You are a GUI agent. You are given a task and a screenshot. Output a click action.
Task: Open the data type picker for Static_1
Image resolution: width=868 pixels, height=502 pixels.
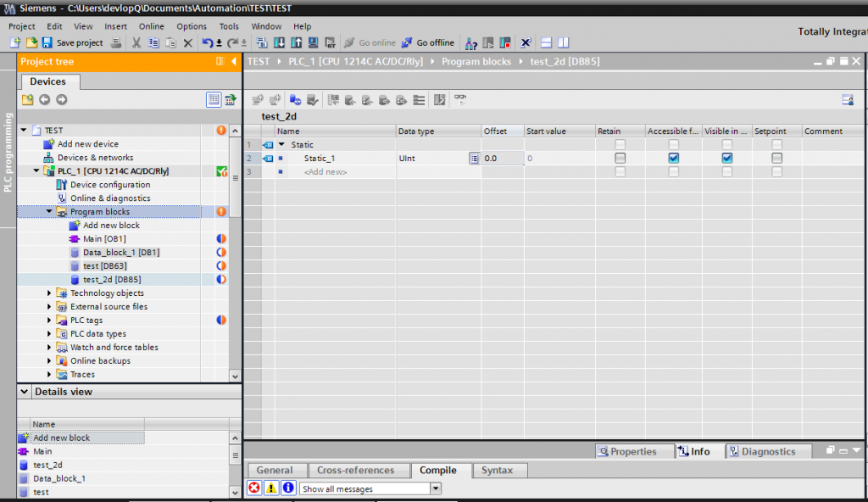[x=474, y=159]
